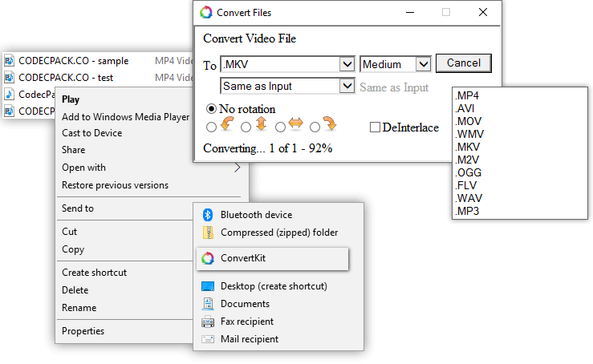Click the rotate-left orange arrow icon

tap(227, 124)
